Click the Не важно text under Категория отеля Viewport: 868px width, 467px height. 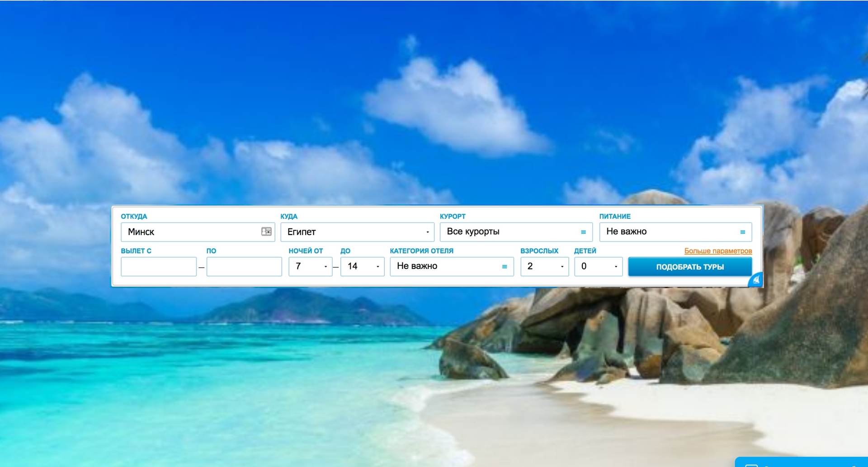click(x=417, y=266)
